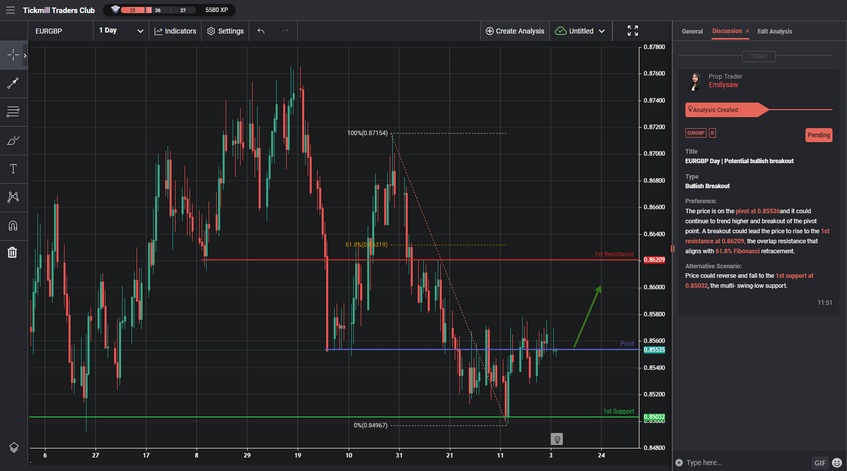Click the Emilysaw profile avatar

coord(695,81)
